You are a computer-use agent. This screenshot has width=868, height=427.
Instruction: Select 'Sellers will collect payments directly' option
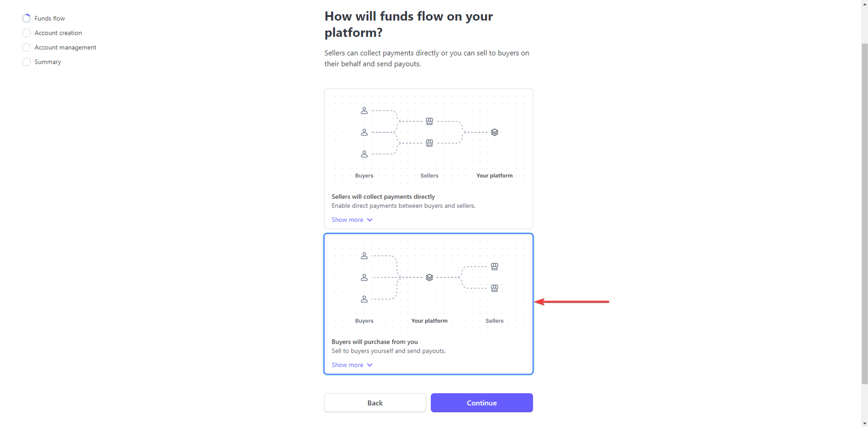(428, 159)
